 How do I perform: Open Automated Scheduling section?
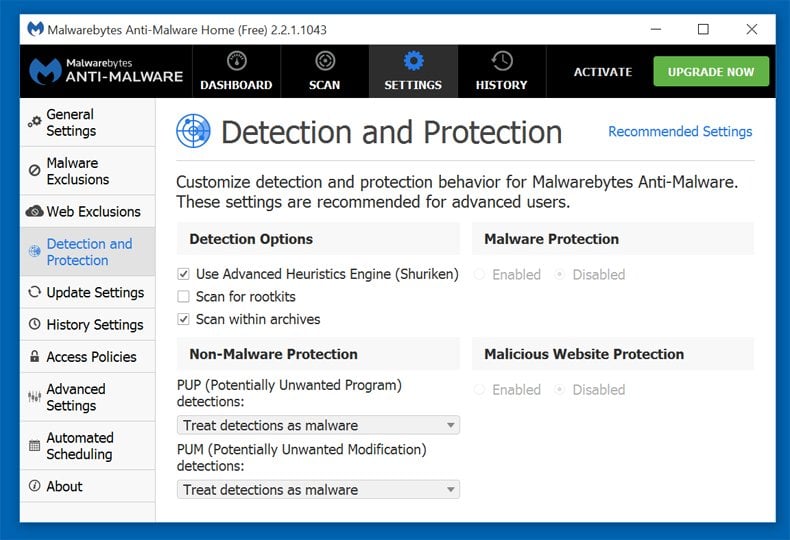[88, 445]
